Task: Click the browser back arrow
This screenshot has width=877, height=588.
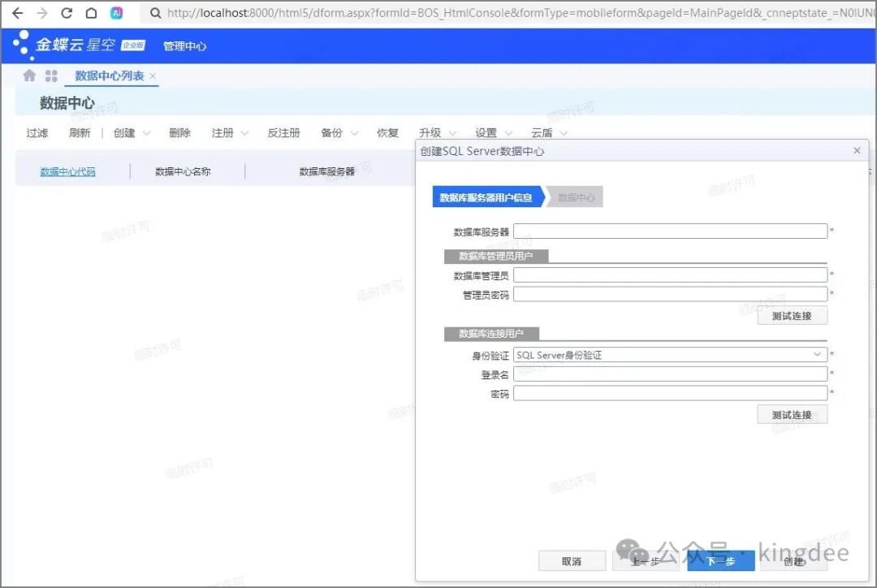Action: pyautogui.click(x=17, y=13)
